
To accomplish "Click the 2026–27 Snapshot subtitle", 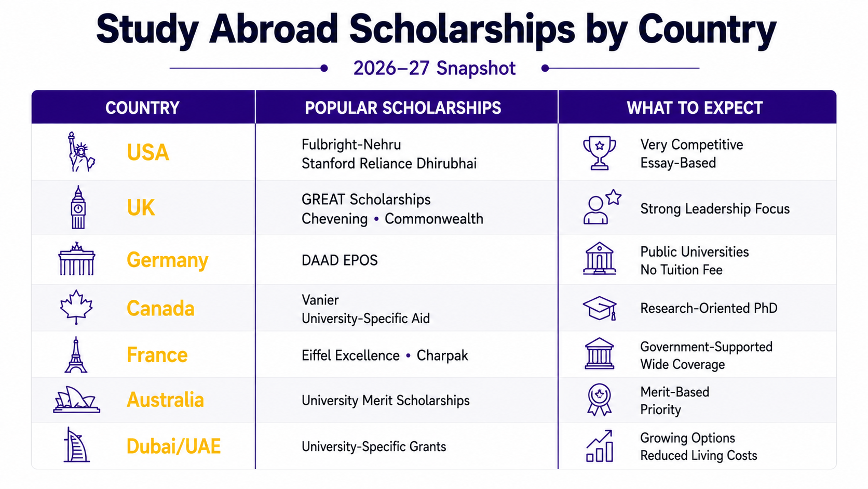I will point(435,68).
